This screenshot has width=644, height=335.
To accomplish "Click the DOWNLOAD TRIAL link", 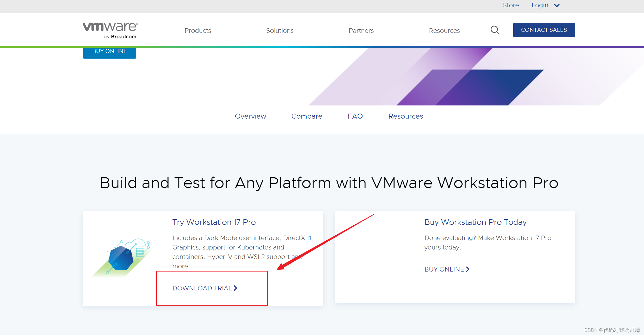I will (205, 288).
